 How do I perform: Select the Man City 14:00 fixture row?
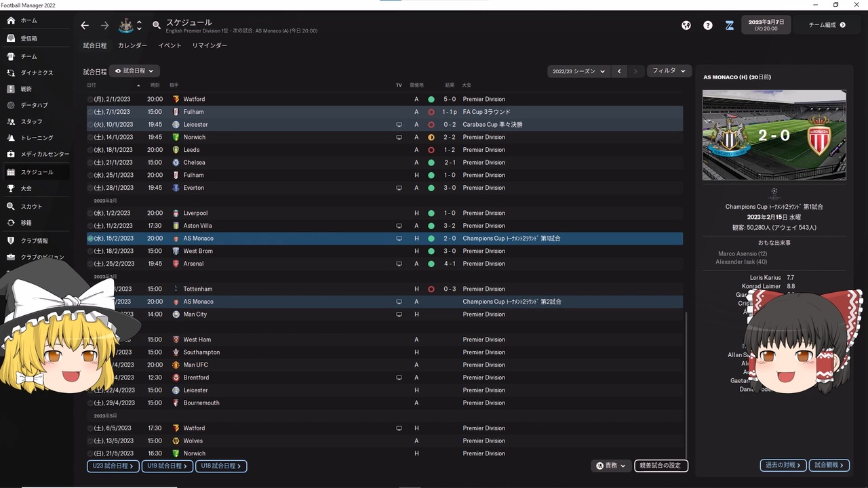pyautogui.click(x=384, y=314)
